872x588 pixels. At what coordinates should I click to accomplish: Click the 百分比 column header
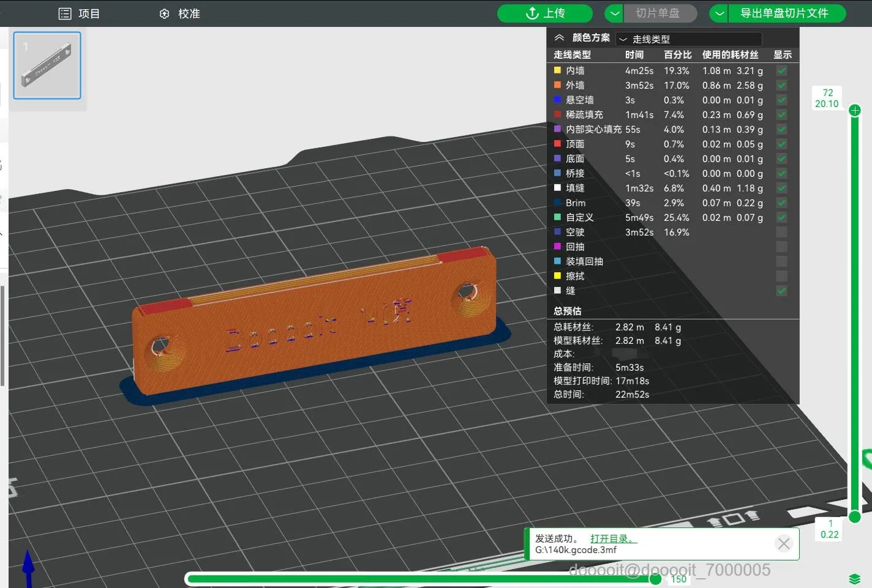point(678,55)
